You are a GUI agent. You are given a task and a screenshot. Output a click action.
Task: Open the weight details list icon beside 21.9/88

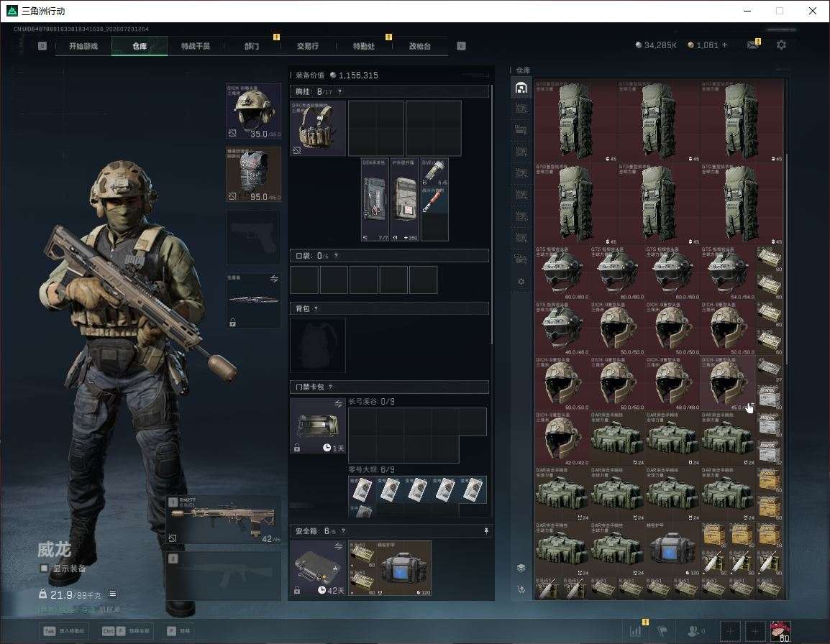tap(112, 594)
